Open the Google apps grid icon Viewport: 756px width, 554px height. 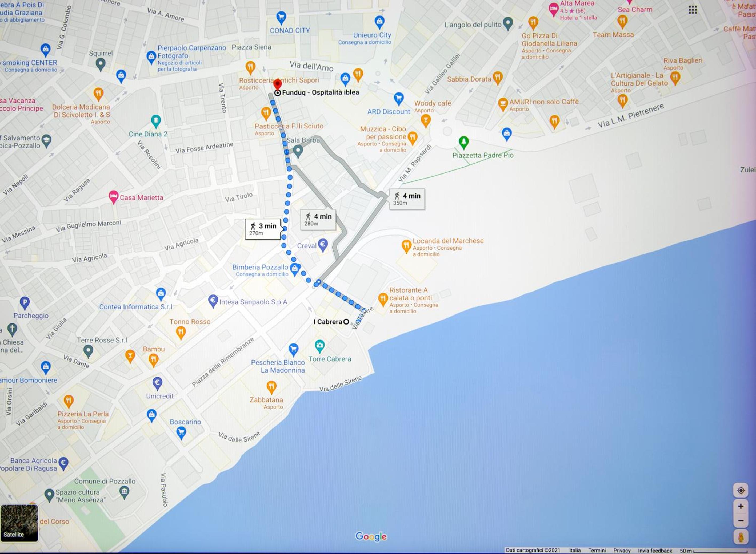click(x=693, y=10)
